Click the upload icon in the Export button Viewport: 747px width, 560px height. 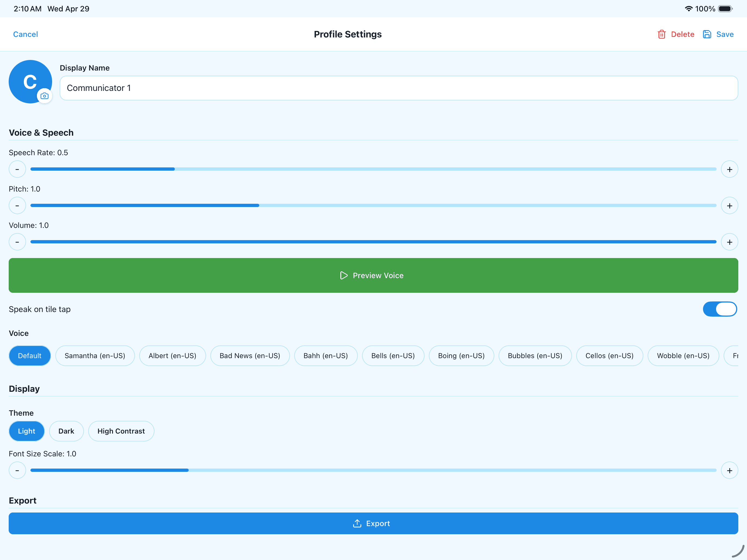click(x=357, y=523)
